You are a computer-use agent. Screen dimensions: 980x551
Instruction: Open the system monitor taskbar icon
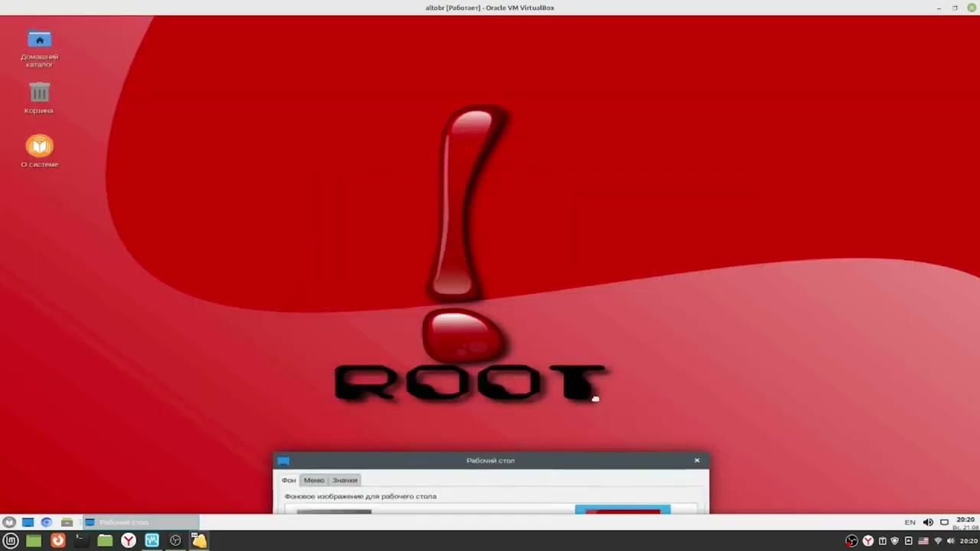pyautogui.click(x=152, y=540)
